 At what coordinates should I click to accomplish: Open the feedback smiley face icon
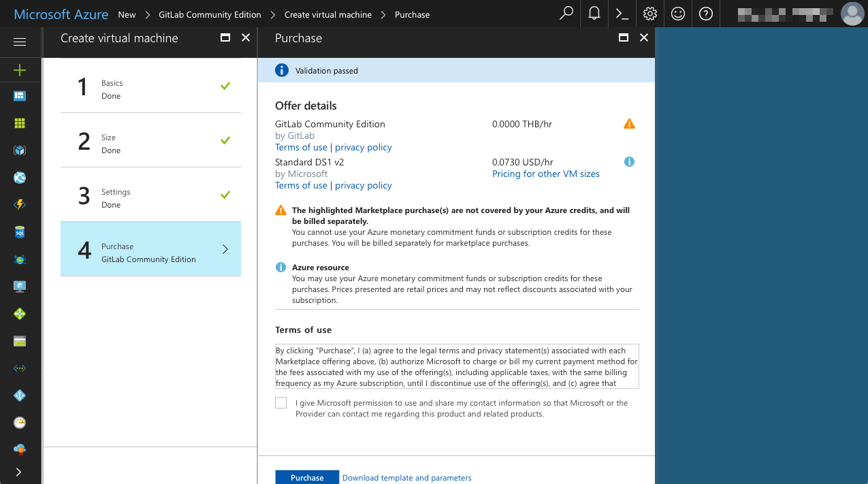(677, 14)
